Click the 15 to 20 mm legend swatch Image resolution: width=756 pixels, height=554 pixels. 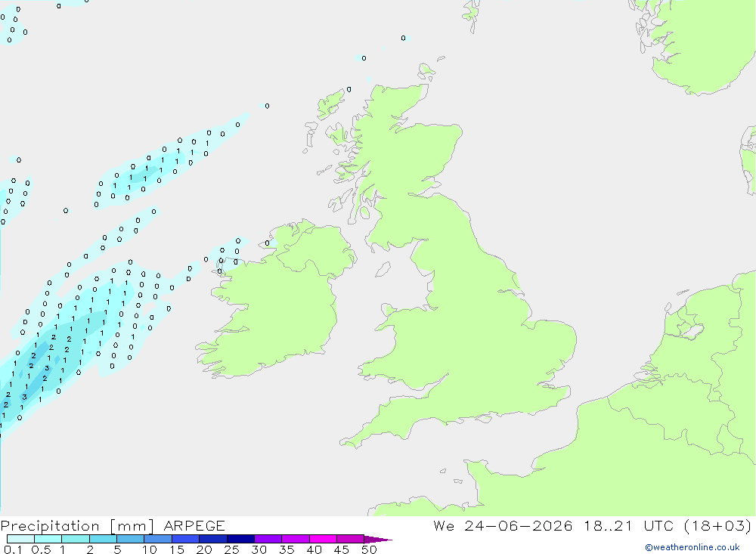coord(185,539)
